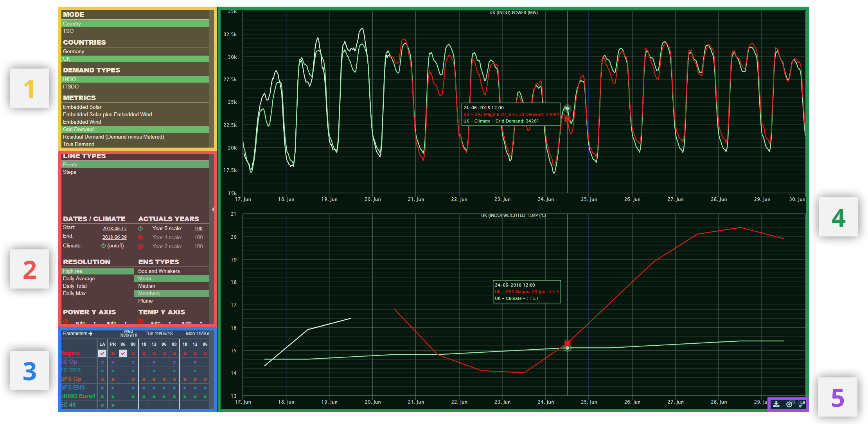Switch mode to TSO
The image size is (868, 424).
[x=135, y=31]
